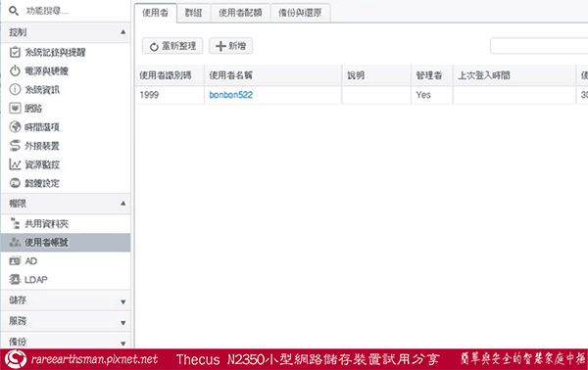Open 共用資料夾 folder tree icon
Screen dimensions: 588x370
15,223
